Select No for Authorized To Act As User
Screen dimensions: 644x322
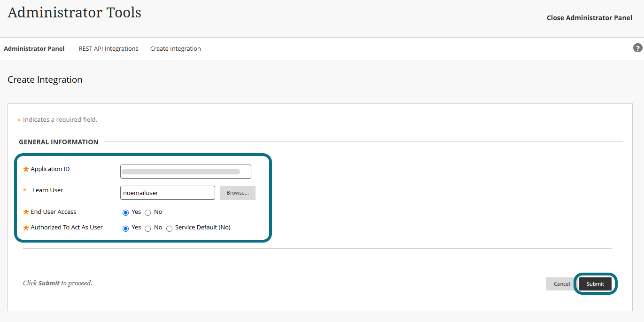147,229
